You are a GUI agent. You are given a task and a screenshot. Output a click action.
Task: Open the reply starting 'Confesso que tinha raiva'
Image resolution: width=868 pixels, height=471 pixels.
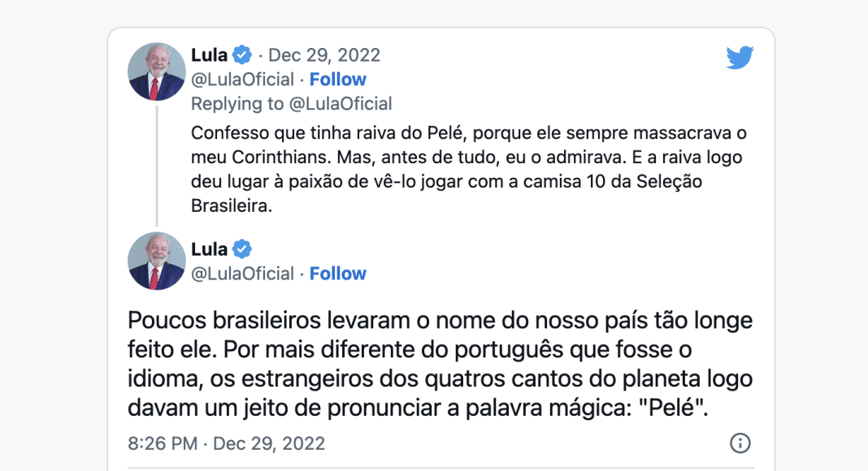pos(469,169)
